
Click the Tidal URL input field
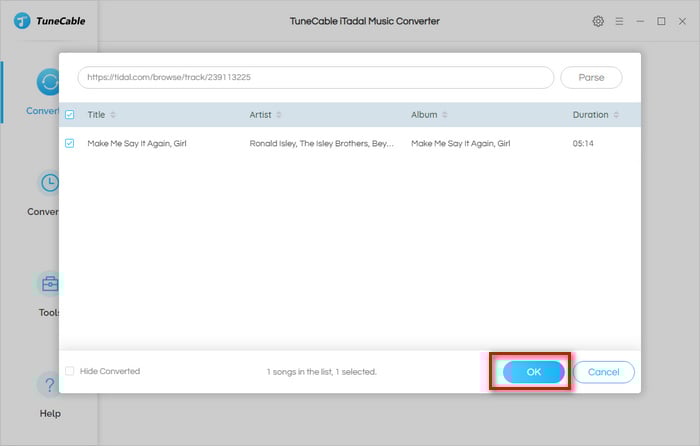(x=316, y=77)
